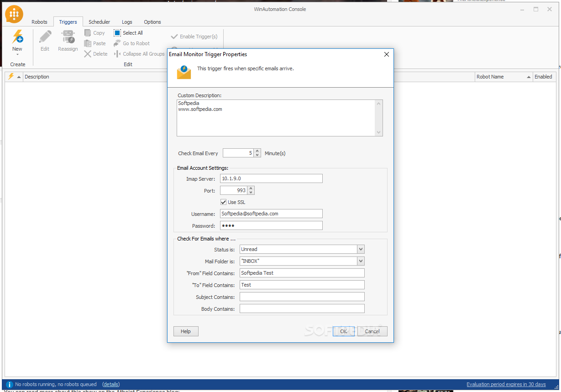
Task: Increase Check Email Every minutes value
Action: (x=257, y=151)
